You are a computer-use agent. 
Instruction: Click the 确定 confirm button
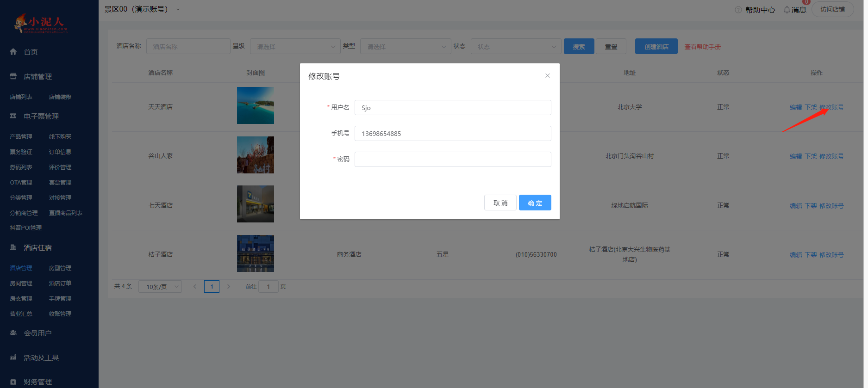(535, 203)
